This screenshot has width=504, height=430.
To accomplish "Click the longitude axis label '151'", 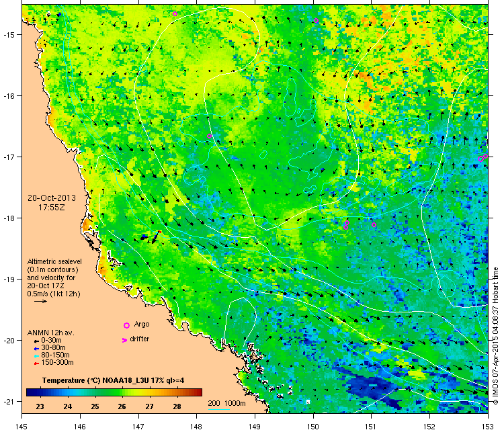I will point(371,427).
